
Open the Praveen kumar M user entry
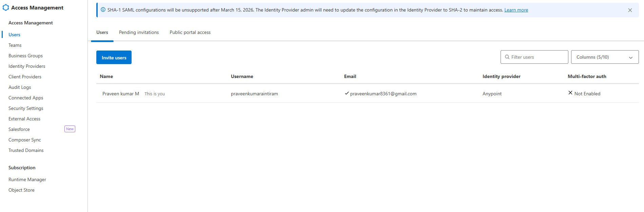pos(121,94)
